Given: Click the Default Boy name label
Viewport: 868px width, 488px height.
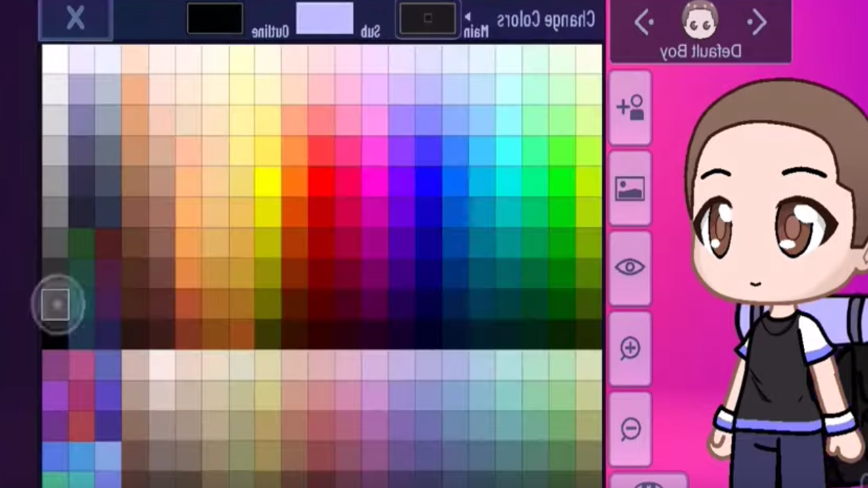Looking at the screenshot, I should pyautogui.click(x=701, y=52).
